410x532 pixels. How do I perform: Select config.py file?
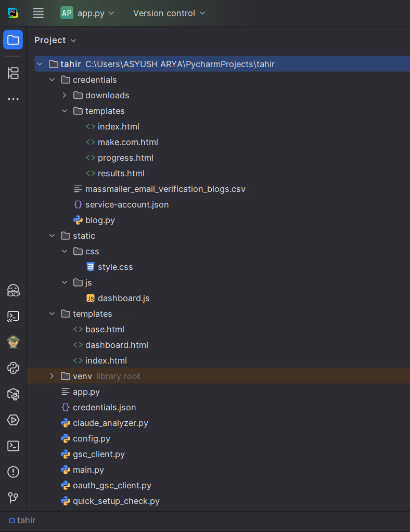[x=92, y=439]
